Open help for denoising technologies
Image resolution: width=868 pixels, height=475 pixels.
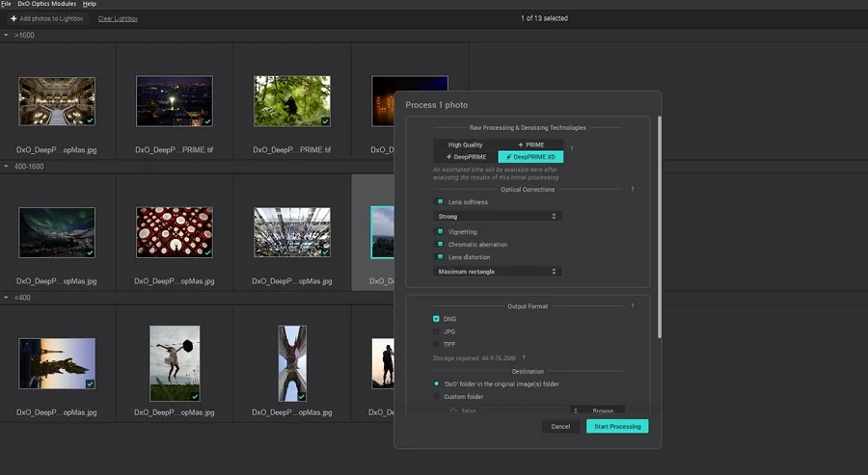(572, 148)
